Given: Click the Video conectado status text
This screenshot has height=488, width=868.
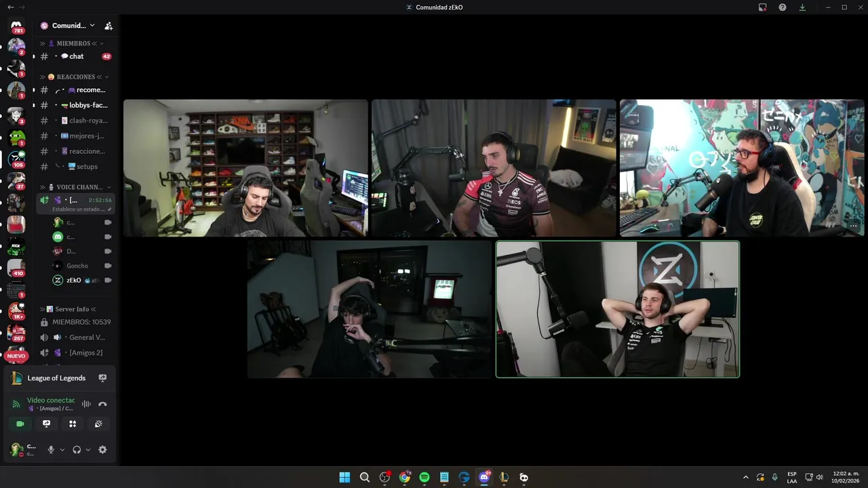Looking at the screenshot, I should coord(51,401).
